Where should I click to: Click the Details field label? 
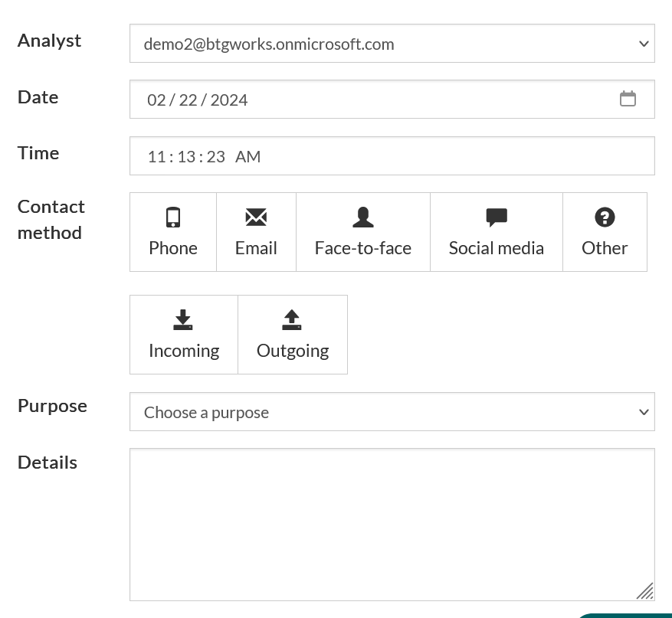pos(48,463)
